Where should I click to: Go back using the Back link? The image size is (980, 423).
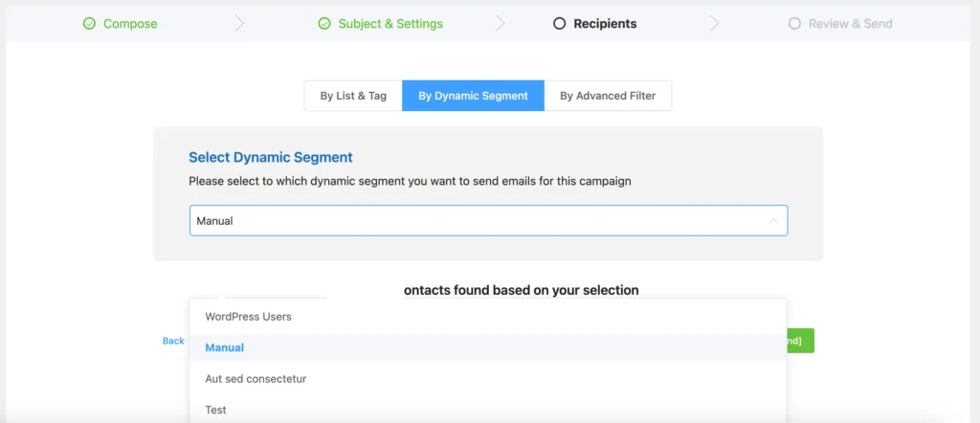pos(173,341)
